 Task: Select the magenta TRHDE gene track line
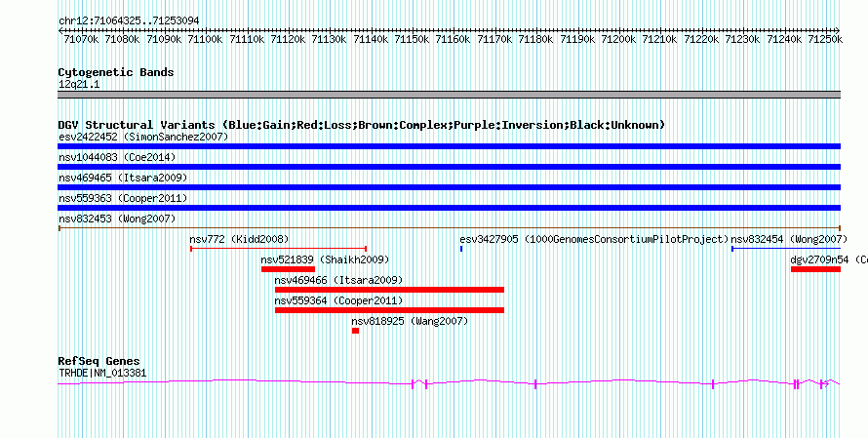(449, 382)
